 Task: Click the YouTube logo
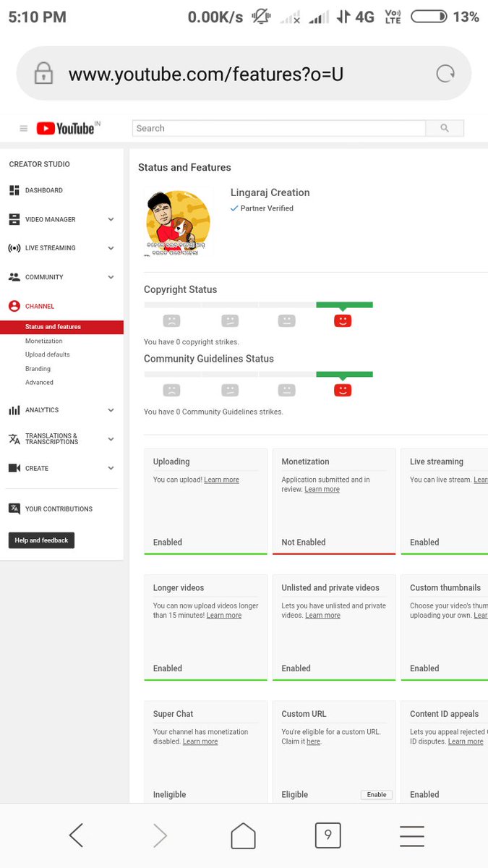(66, 128)
